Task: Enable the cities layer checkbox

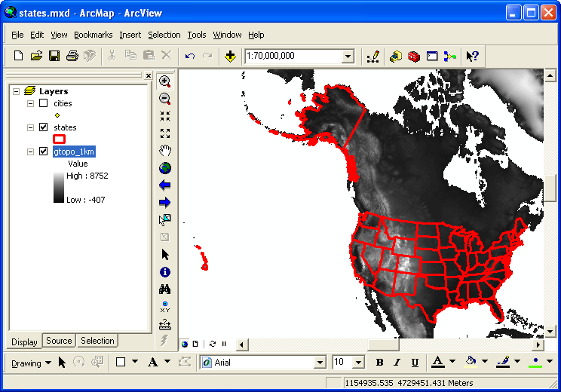Action: 43,103
